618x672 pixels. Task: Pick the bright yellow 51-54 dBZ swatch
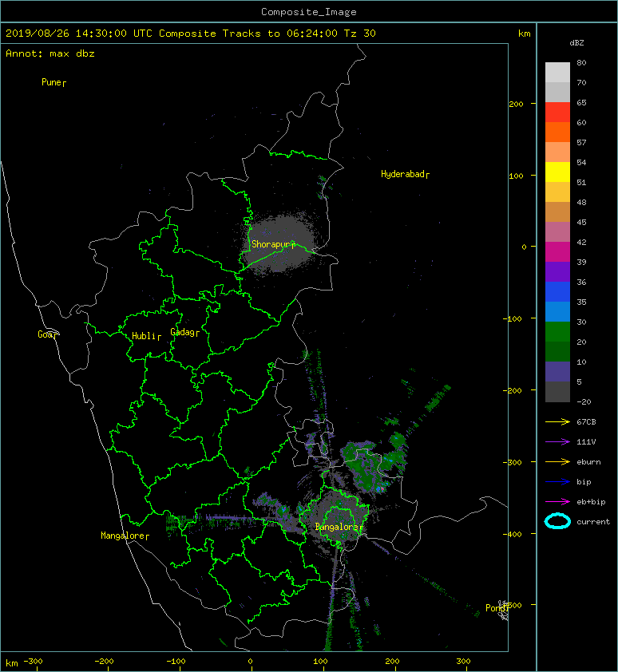[x=557, y=172]
